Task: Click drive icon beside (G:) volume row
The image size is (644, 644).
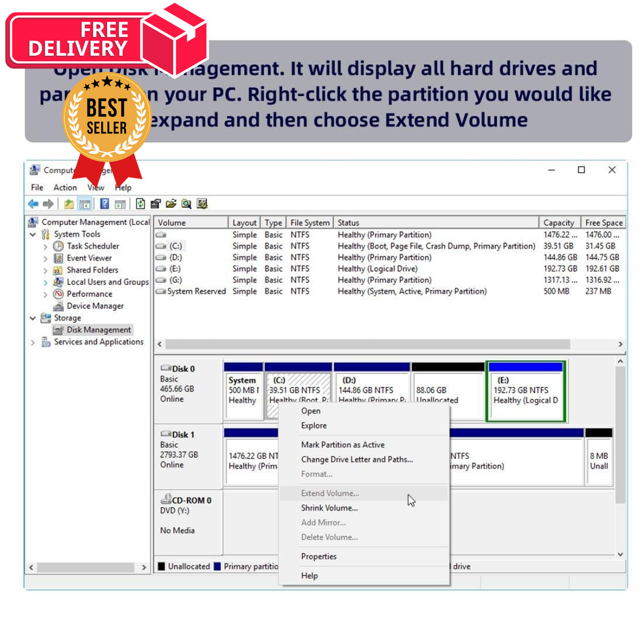Action: click(x=160, y=280)
